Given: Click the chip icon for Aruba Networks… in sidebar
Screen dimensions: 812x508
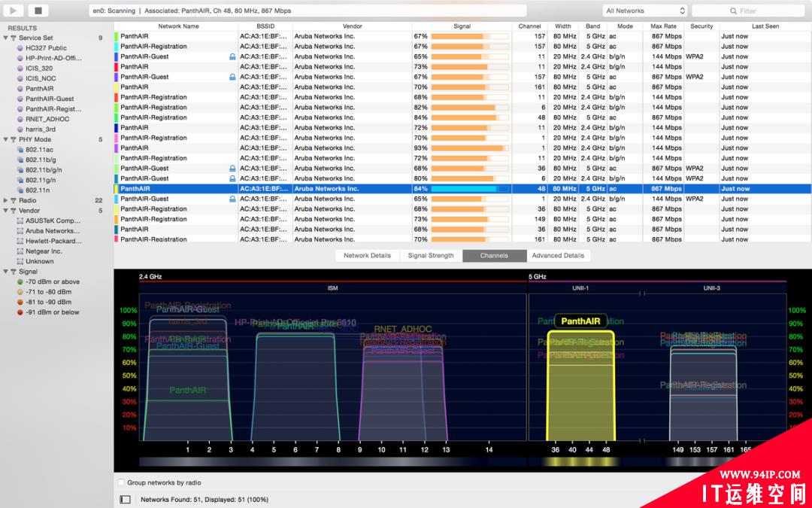Looking at the screenshot, I should point(20,231).
